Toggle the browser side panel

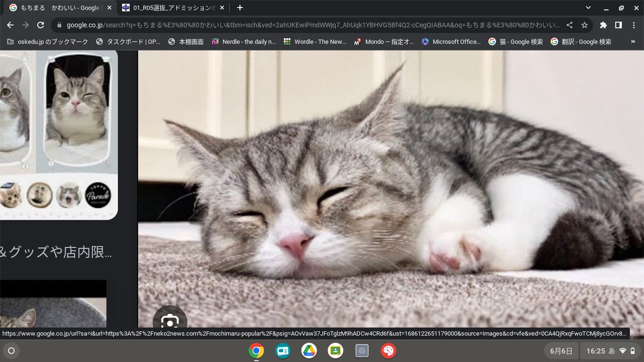619,25
